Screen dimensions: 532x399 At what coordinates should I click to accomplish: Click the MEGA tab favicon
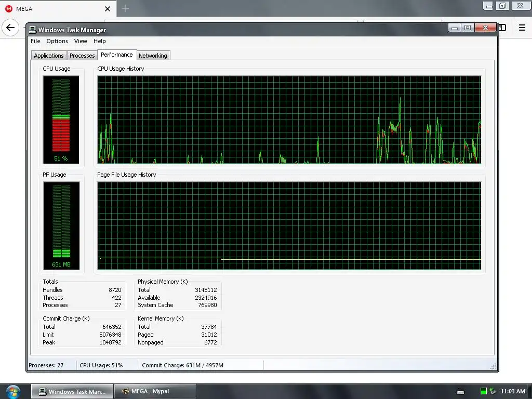tap(9, 9)
